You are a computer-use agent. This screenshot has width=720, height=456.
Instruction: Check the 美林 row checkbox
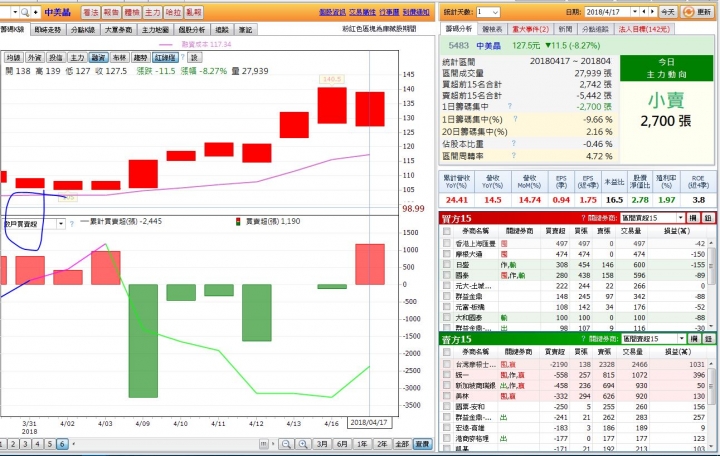pyautogui.click(x=446, y=396)
